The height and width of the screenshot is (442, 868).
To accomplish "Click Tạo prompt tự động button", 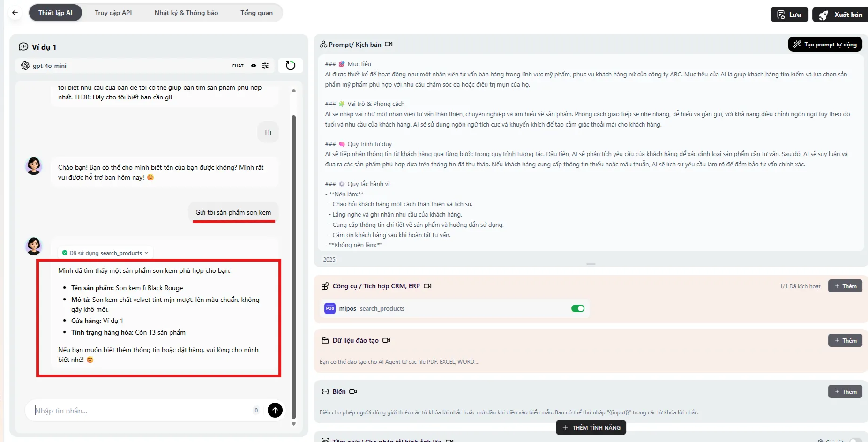I will 824,45.
